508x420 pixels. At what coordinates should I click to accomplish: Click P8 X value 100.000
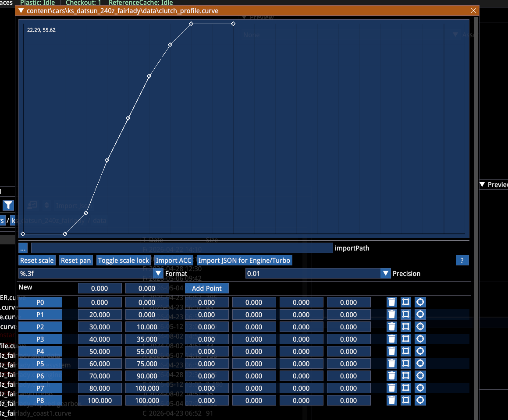100,400
